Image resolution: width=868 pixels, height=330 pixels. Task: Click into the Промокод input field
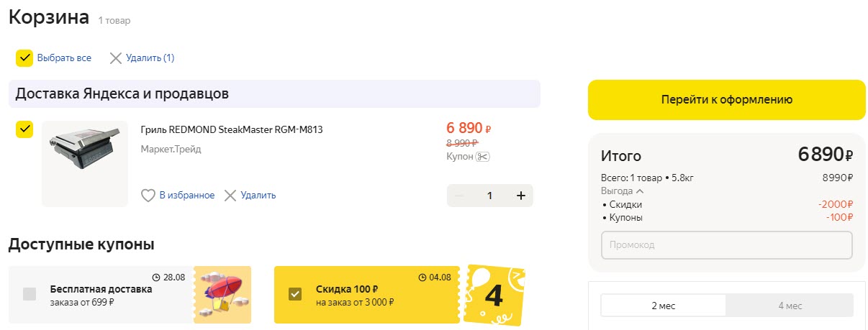tap(726, 245)
